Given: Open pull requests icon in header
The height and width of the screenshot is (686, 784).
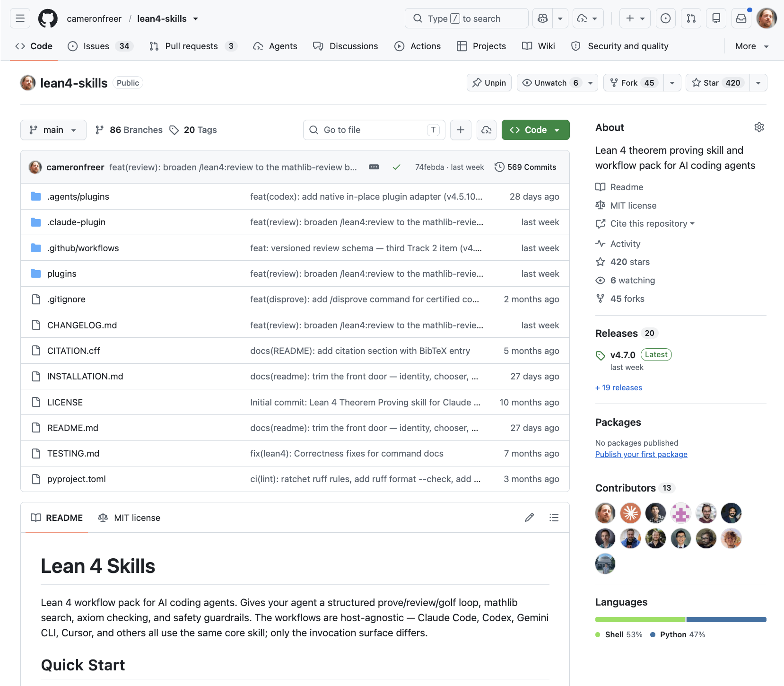Looking at the screenshot, I should coord(691,18).
